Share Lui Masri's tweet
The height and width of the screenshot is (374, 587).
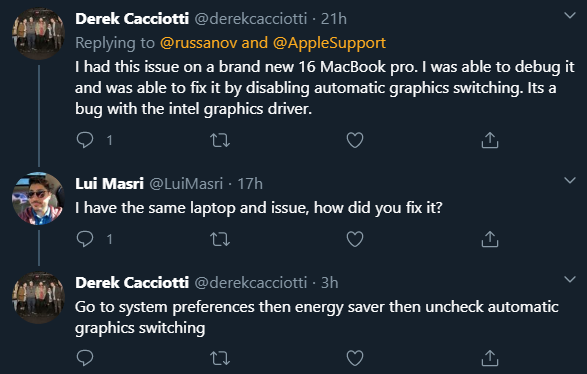[490, 239]
